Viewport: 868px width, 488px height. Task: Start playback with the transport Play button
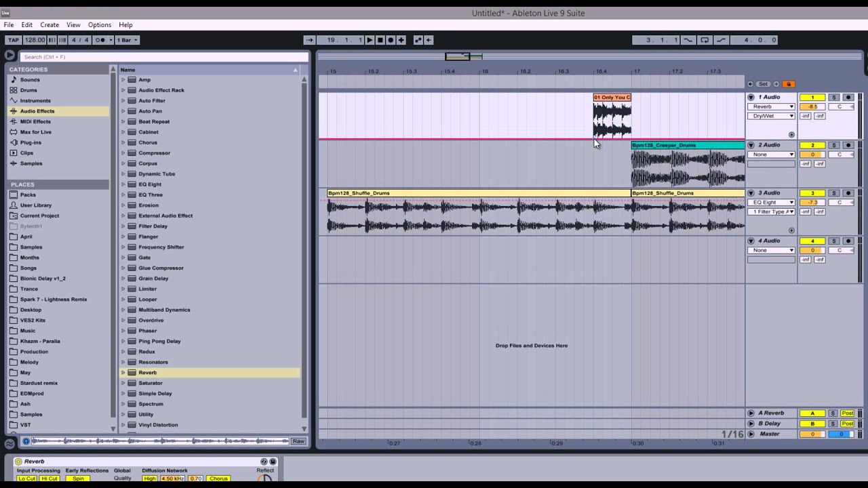point(370,40)
